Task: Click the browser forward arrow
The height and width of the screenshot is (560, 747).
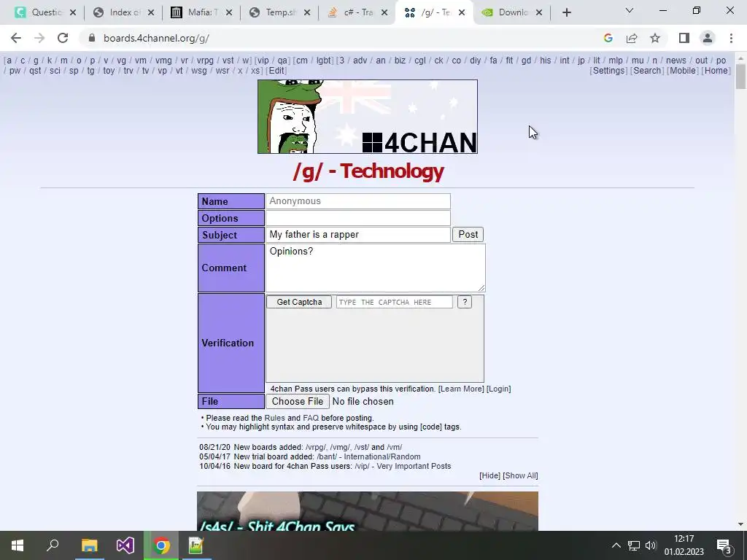Action: click(x=39, y=38)
